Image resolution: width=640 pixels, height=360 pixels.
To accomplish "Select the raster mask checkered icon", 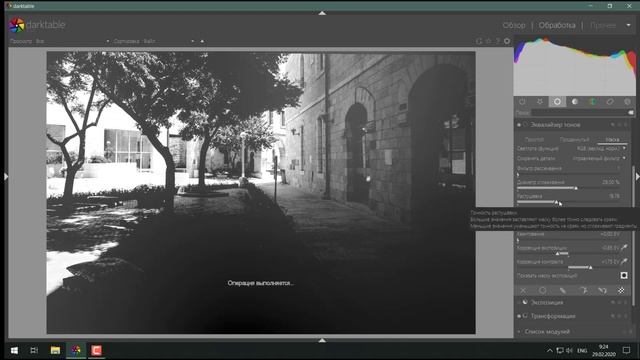I will pyautogui.click(x=621, y=290).
